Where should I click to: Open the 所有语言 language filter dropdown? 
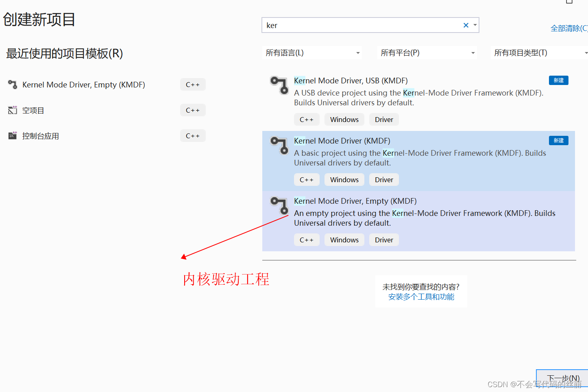(312, 53)
